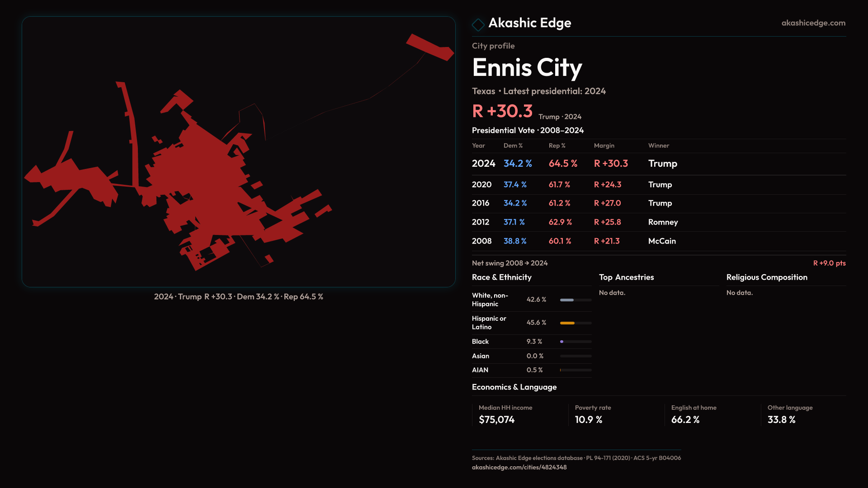Image resolution: width=868 pixels, height=488 pixels.
Task: Click the Margin column header
Action: [x=604, y=145]
